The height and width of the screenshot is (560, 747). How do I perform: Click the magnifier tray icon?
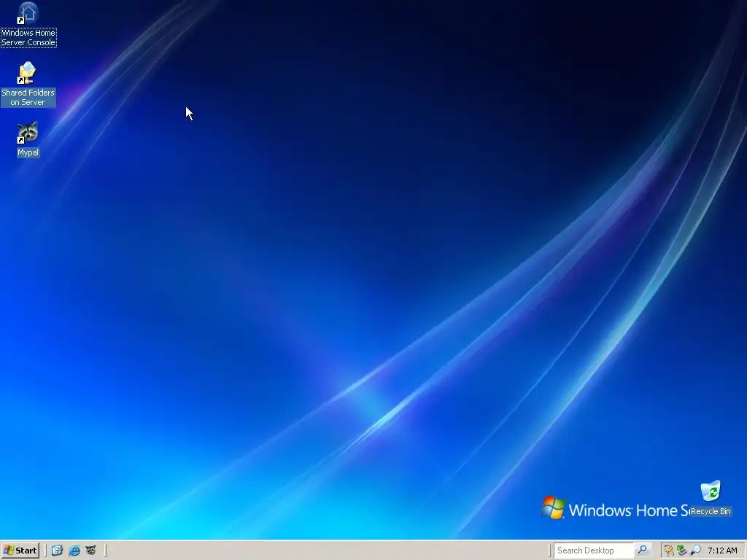[x=695, y=551]
